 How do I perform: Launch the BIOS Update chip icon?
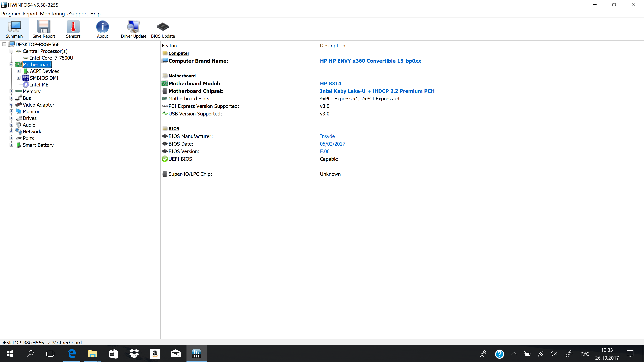click(x=163, y=29)
